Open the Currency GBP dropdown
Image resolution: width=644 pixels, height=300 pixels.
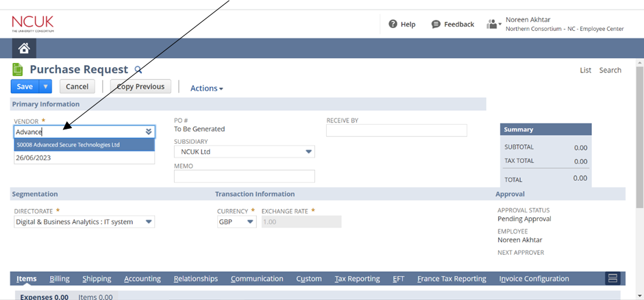pos(250,222)
